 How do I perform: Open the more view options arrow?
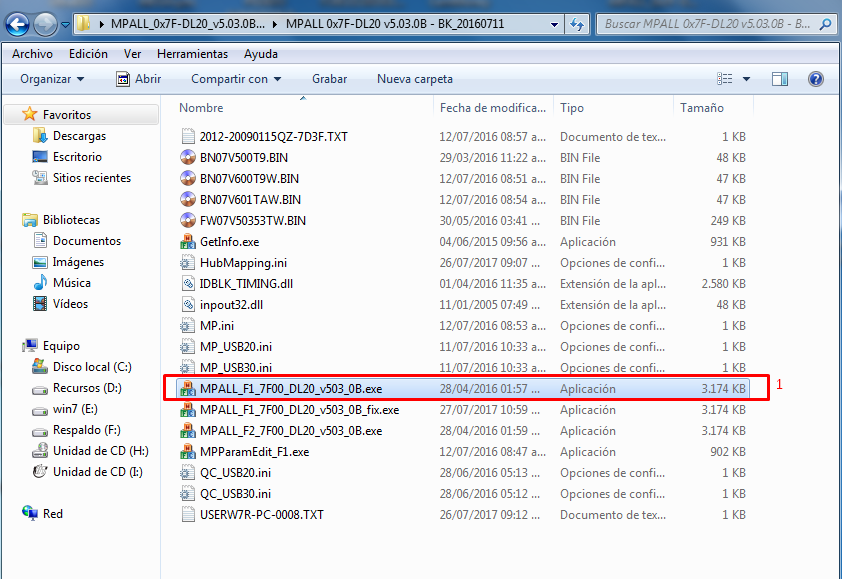(746, 79)
